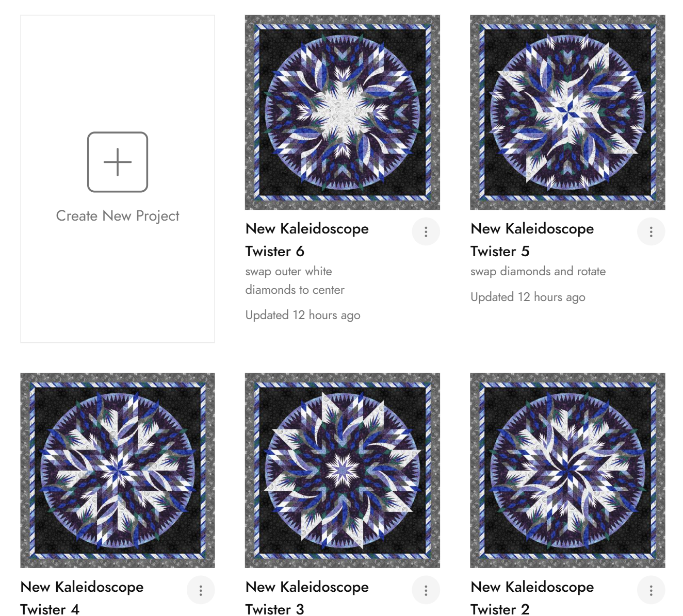Open the Twister 3 quilt thumbnail
Screen dimensions: 683x616
click(x=343, y=471)
